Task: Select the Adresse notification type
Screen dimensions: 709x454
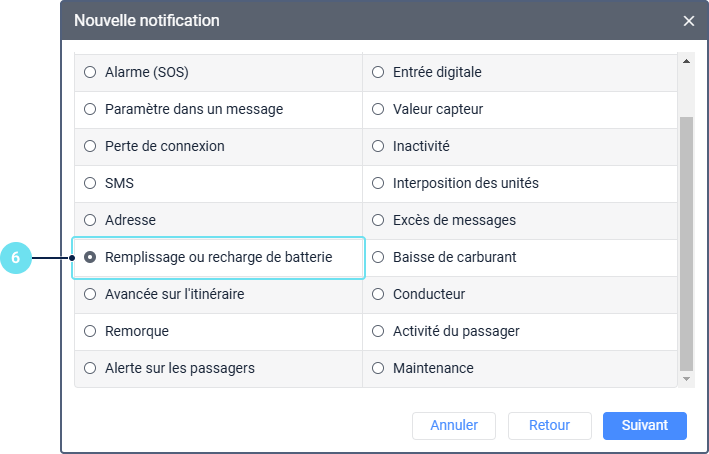Action: [90, 220]
